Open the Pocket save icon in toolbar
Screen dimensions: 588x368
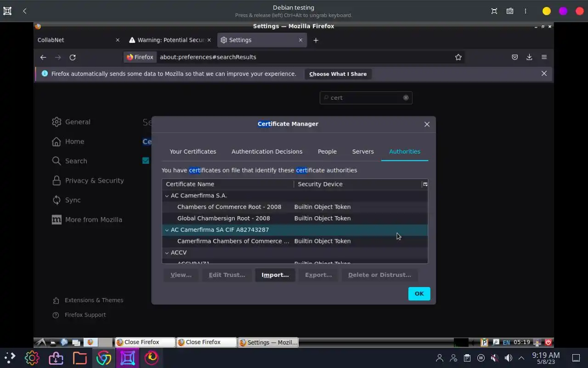[x=515, y=57]
